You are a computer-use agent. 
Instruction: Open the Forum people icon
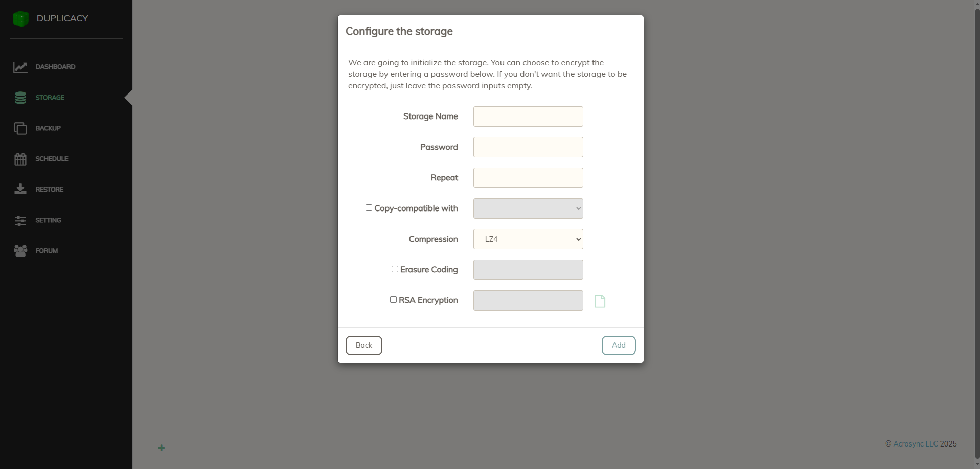(x=20, y=251)
